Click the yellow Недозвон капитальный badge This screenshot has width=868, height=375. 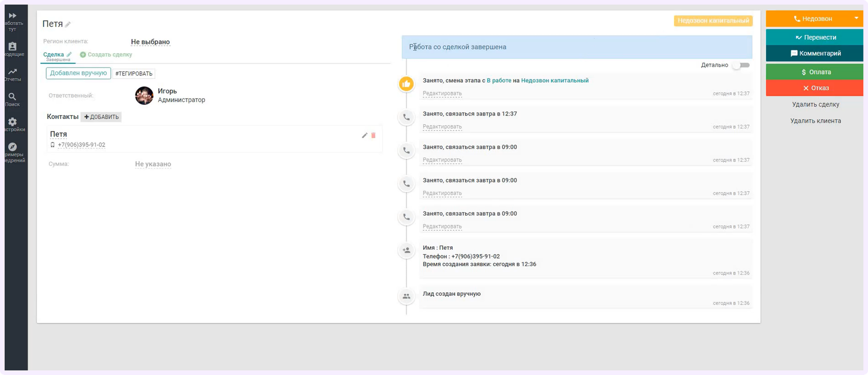point(713,21)
